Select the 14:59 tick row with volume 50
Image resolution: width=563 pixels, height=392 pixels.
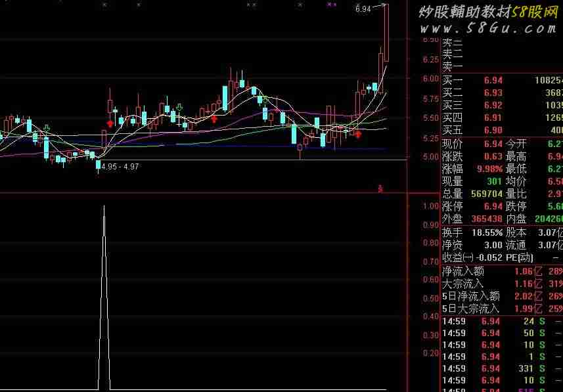tap(501, 333)
